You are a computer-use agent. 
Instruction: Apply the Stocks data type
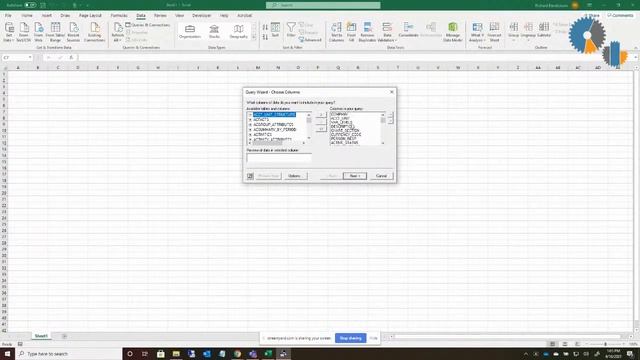pos(214,31)
